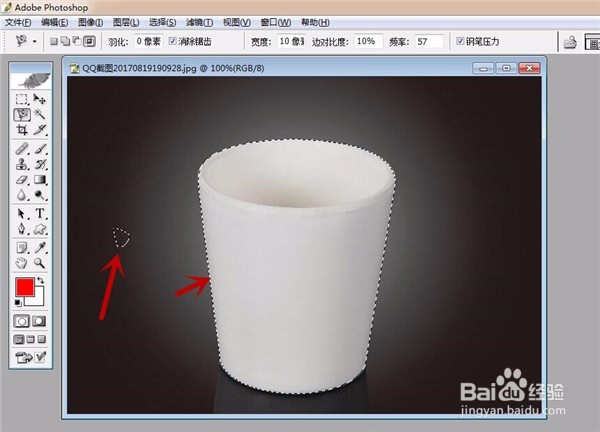
Task: Select the Crop tool
Action: (x=21, y=130)
